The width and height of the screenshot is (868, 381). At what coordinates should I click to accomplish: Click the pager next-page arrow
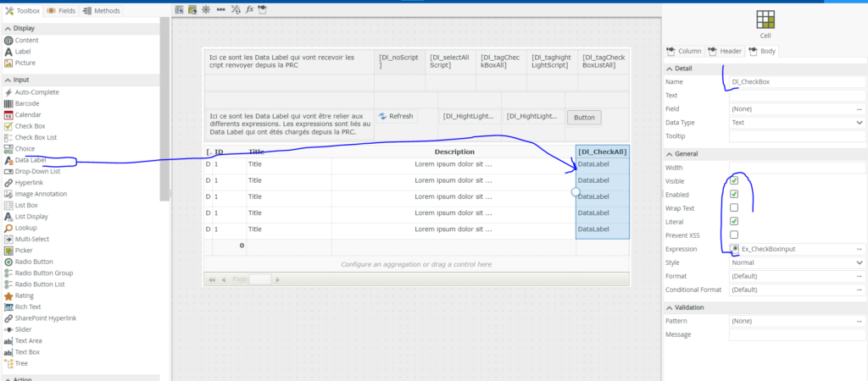pyautogui.click(x=278, y=279)
